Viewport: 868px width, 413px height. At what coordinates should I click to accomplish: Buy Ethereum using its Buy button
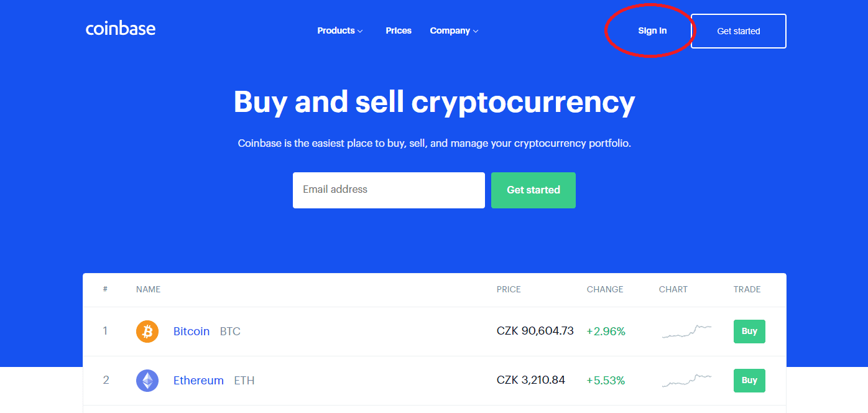749,381
